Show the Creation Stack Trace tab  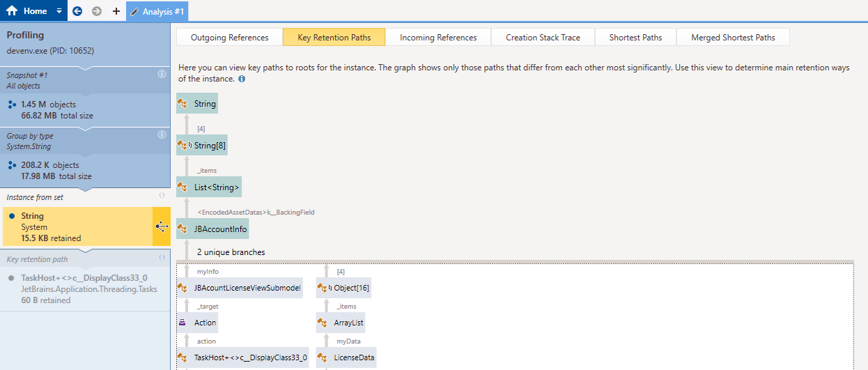tap(543, 38)
